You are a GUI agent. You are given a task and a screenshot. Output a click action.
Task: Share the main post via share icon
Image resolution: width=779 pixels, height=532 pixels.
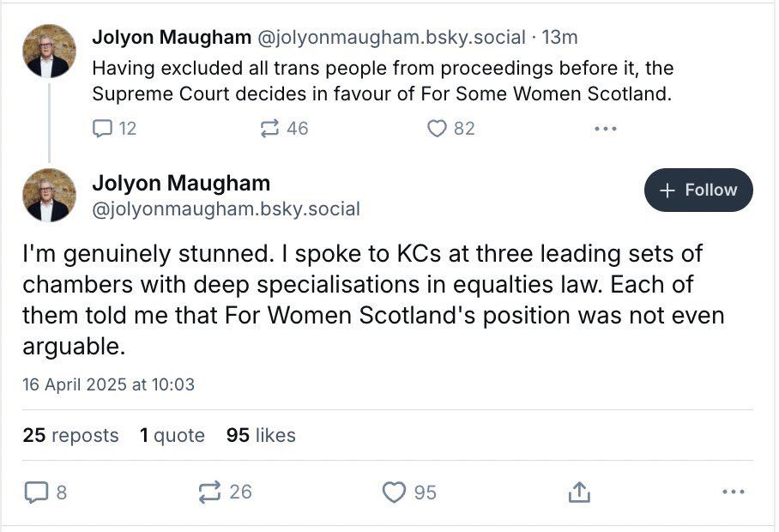click(579, 492)
